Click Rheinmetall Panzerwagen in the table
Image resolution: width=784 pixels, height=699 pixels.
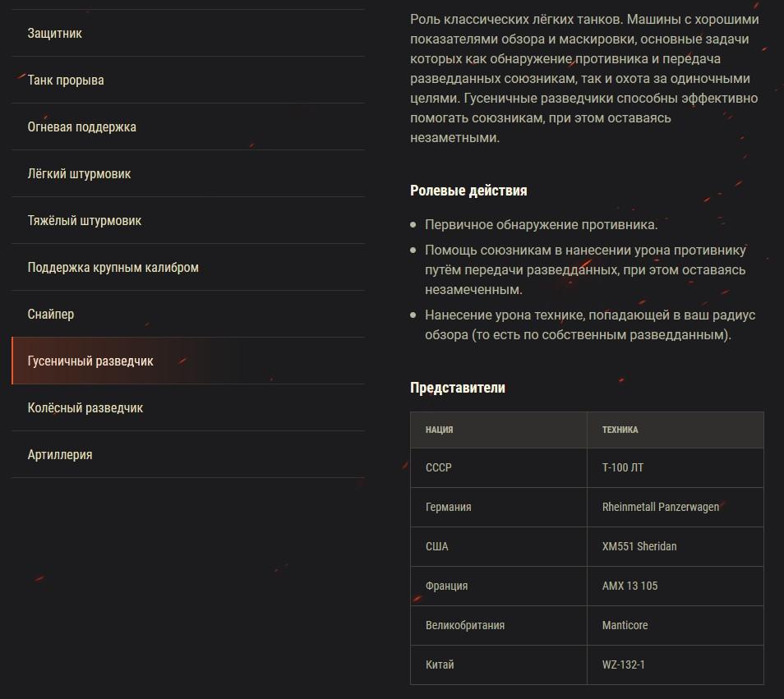point(661,507)
